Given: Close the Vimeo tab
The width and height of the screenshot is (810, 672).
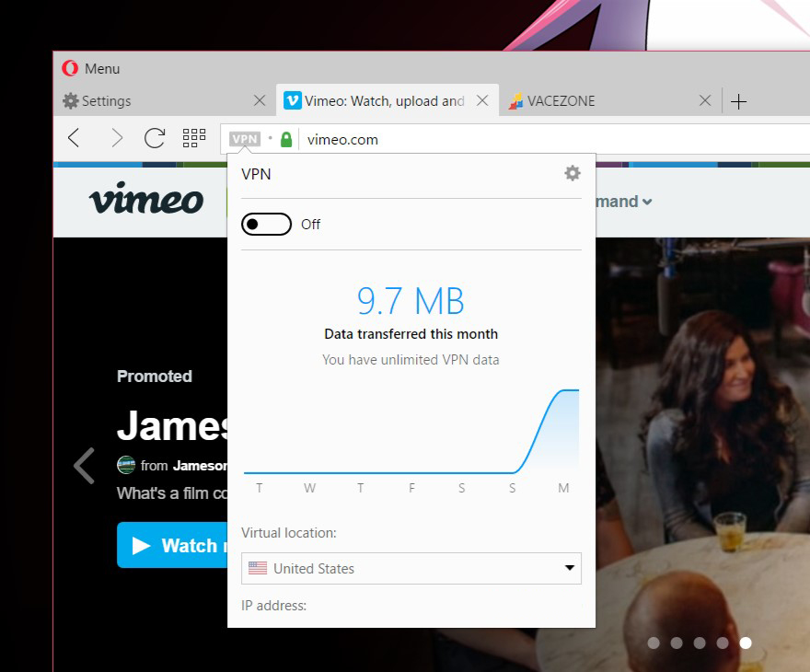Looking at the screenshot, I should point(482,100).
